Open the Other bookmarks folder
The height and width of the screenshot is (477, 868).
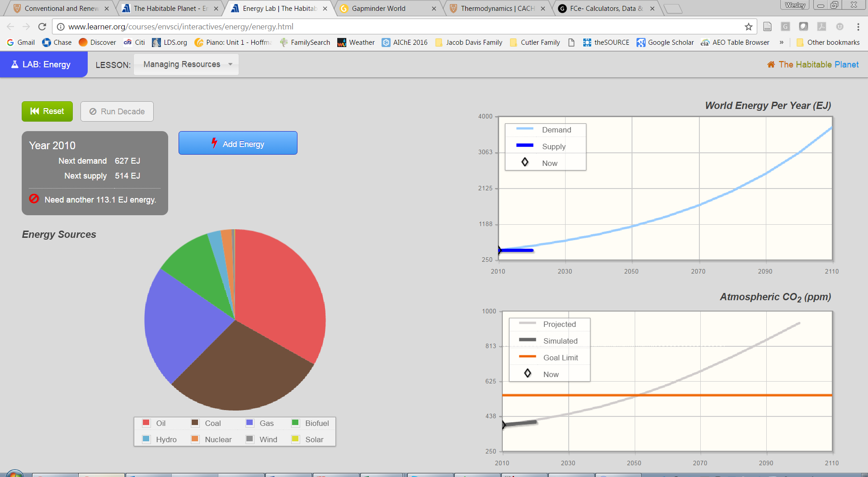click(x=828, y=43)
